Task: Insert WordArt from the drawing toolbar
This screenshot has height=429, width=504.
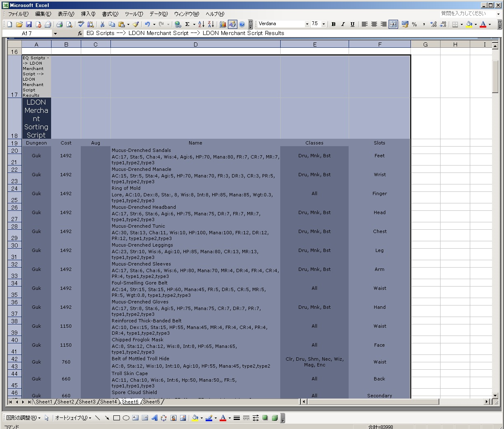Action: (155, 418)
